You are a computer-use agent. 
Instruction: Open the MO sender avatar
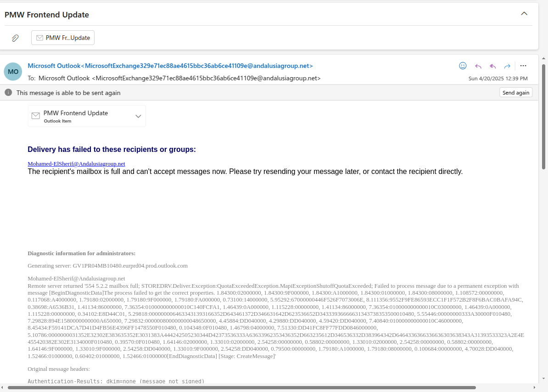tap(13, 72)
